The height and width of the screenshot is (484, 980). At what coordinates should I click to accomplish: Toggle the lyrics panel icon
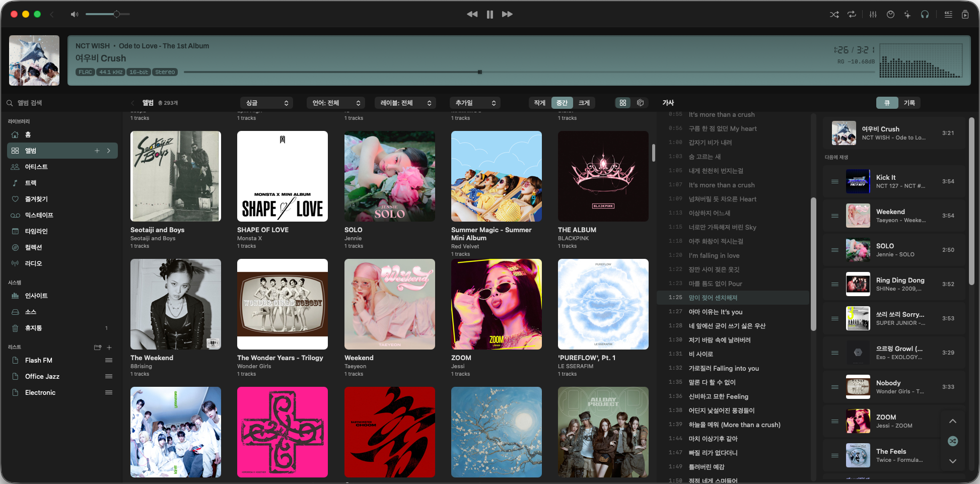[948, 15]
